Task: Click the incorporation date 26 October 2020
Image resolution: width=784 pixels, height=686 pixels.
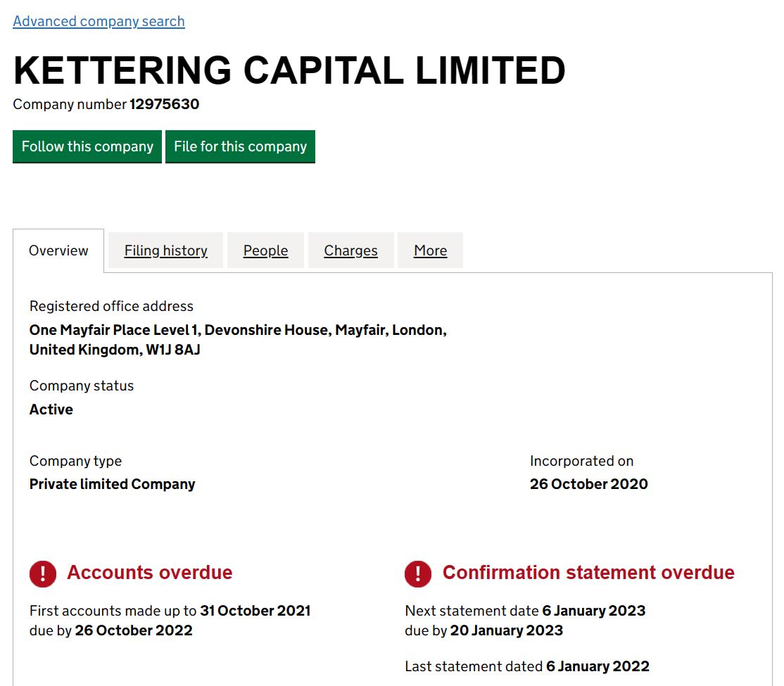Action: pos(588,484)
